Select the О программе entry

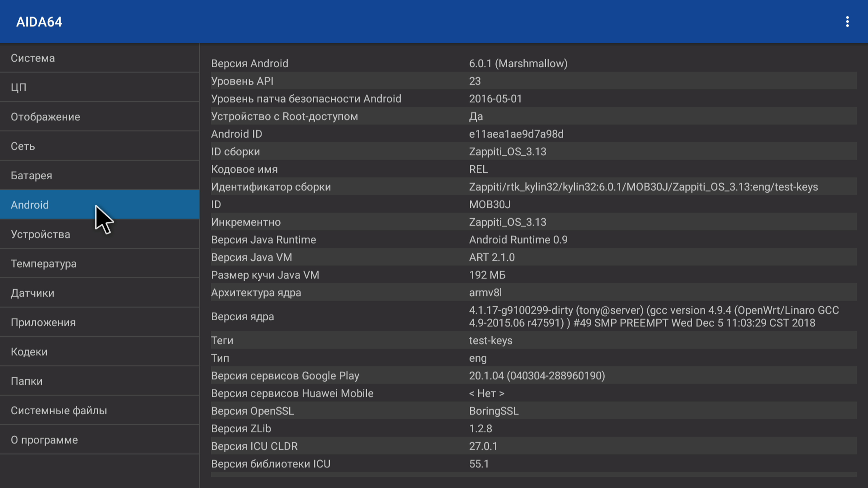click(100, 439)
